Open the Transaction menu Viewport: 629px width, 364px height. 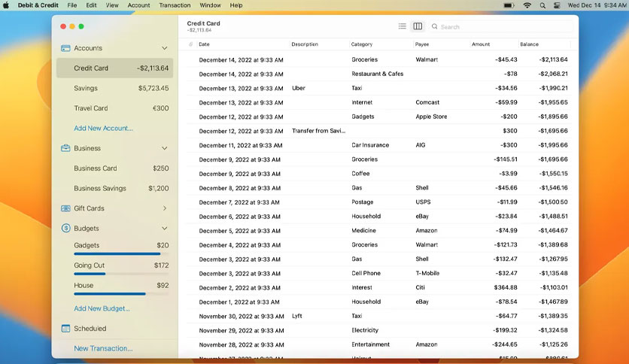(x=175, y=5)
